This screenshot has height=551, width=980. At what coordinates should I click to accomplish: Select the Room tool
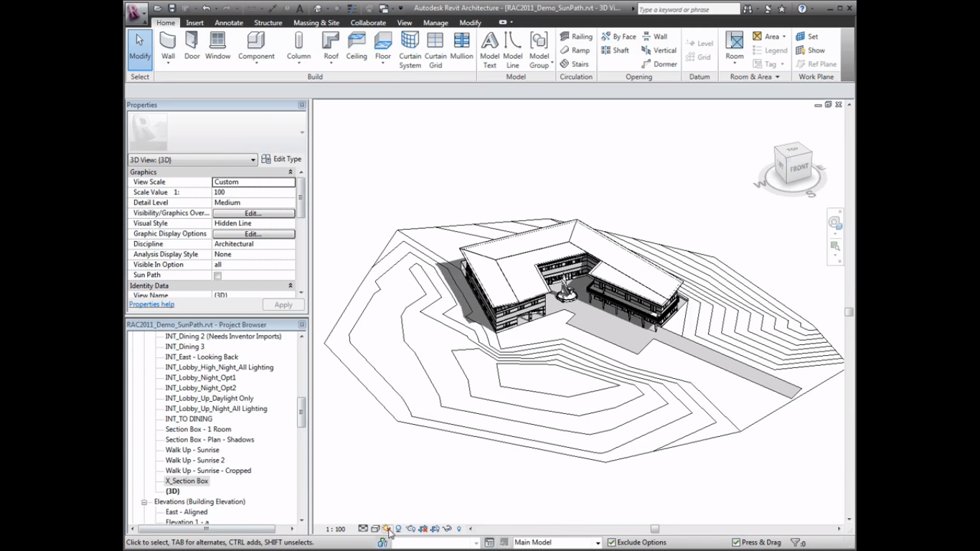[735, 47]
